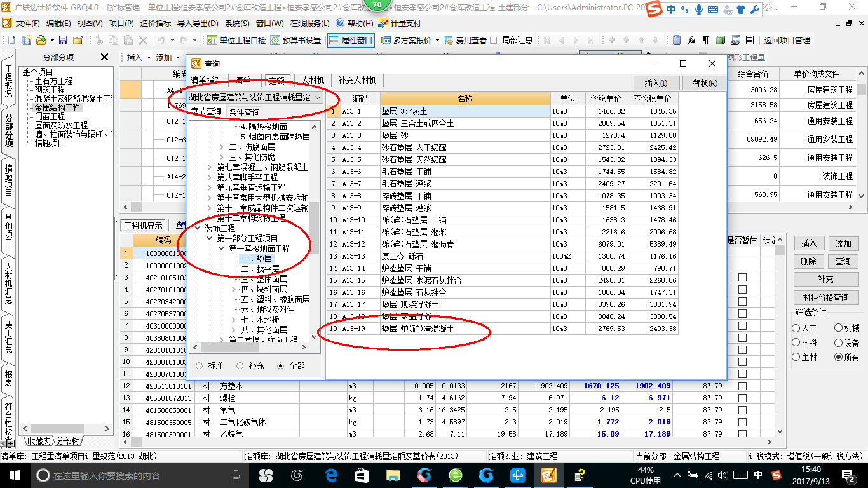Click the 删除 button on right panel
This screenshot has height=488, width=868.
point(808,261)
